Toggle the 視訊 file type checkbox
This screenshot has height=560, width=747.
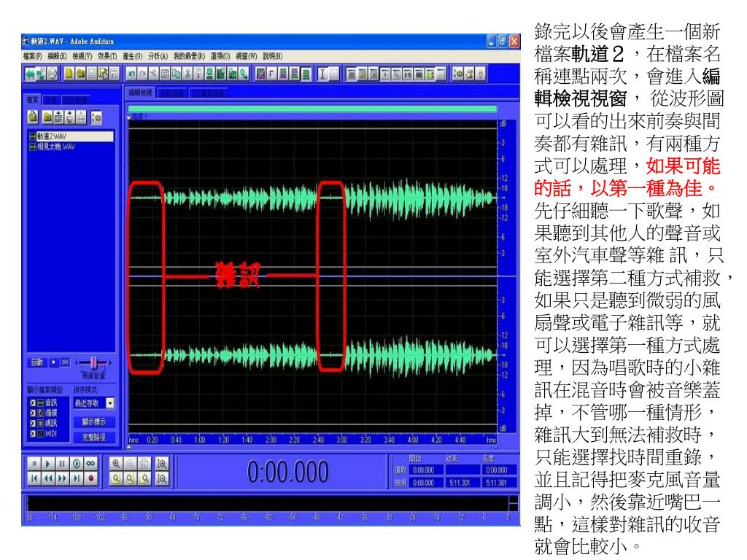point(33,423)
